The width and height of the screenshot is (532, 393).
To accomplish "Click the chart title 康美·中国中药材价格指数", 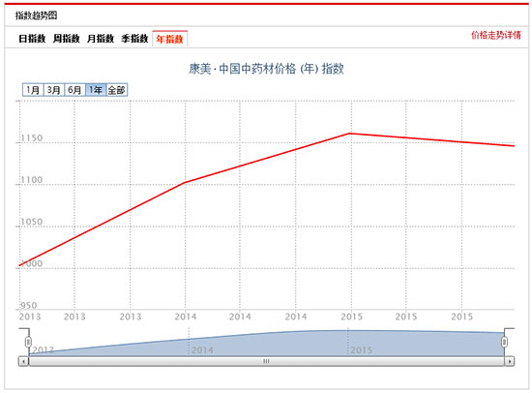I will coord(266,69).
